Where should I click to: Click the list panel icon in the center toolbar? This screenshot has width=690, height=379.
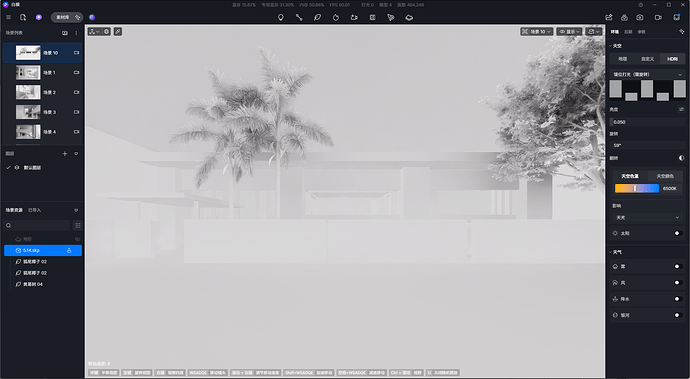373,17
